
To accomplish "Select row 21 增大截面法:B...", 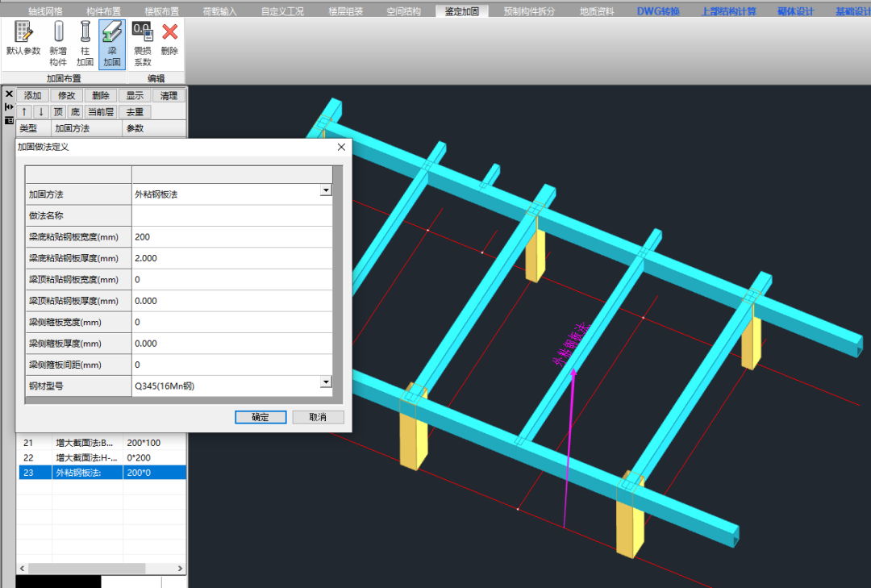I will point(102,443).
